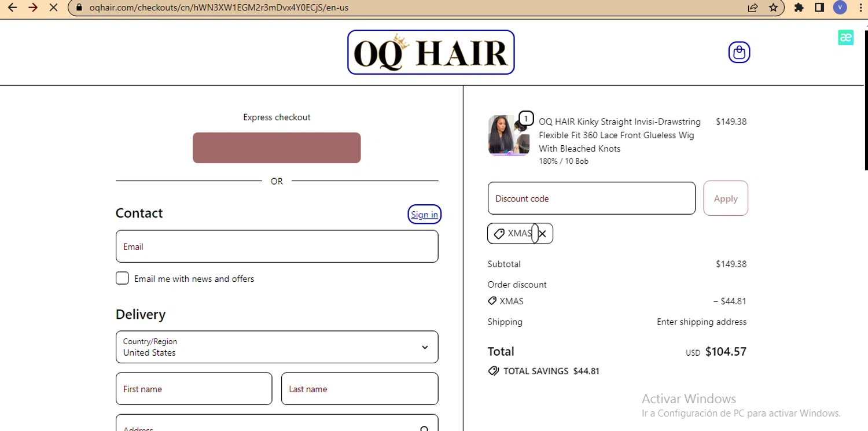Click the Address input field
Viewport: 868px width, 431px height.
[277, 423]
